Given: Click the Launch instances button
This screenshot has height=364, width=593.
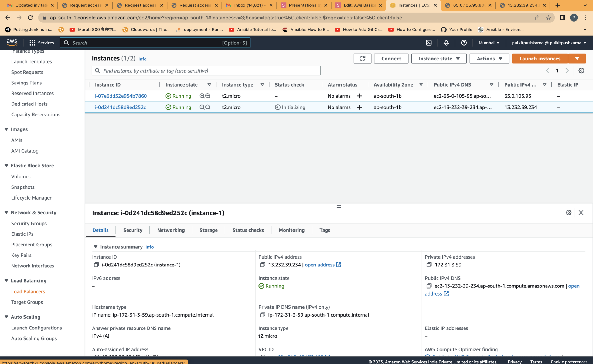Looking at the screenshot, I should coord(540,59).
